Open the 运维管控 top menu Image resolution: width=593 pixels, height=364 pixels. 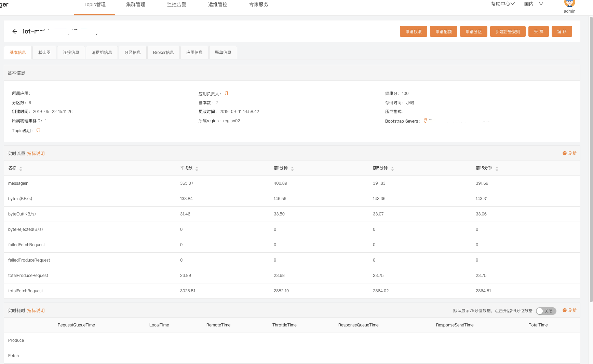218,4
